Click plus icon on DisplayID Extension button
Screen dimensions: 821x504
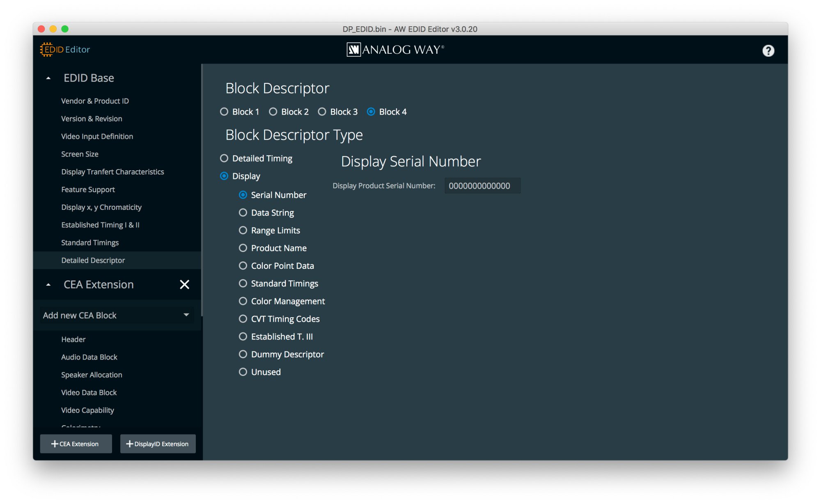point(129,444)
